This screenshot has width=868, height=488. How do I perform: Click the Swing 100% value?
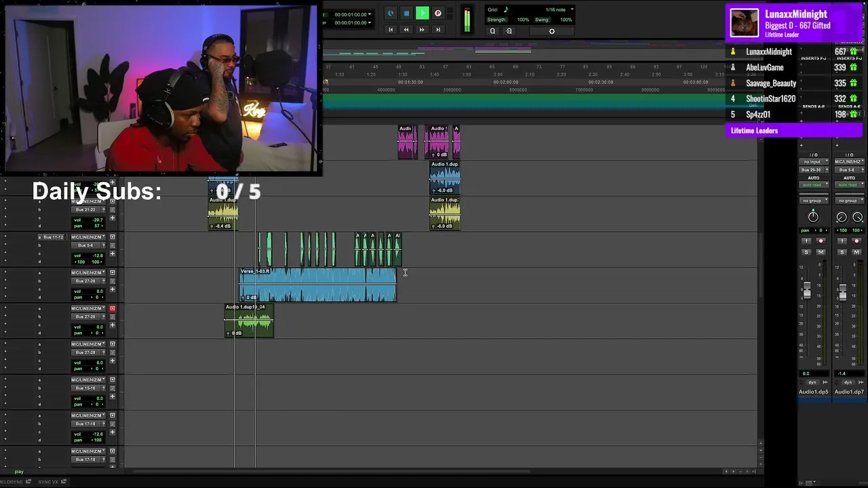pyautogui.click(x=566, y=20)
